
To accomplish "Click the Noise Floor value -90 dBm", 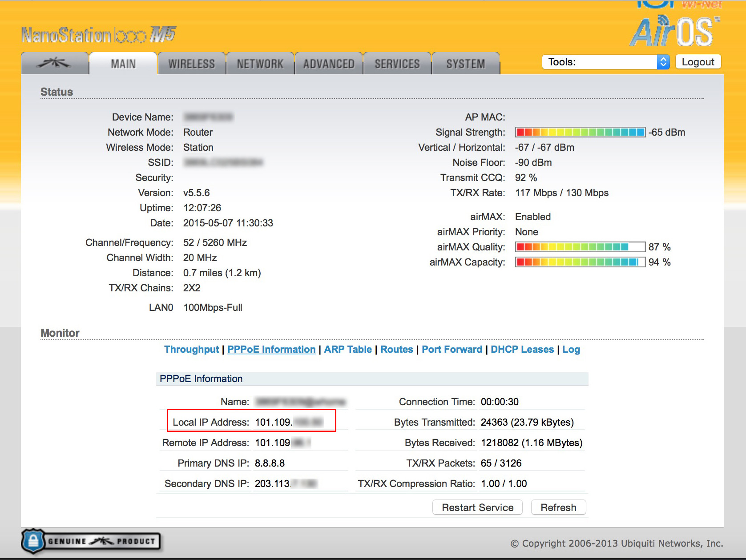I will tap(533, 162).
